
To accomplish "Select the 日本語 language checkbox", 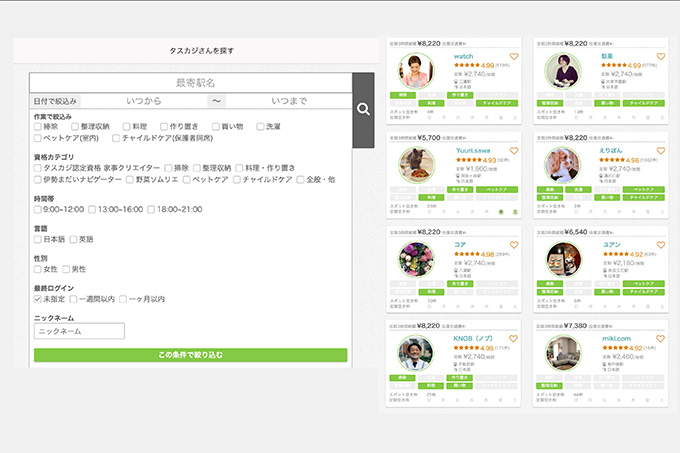I will coord(38,239).
